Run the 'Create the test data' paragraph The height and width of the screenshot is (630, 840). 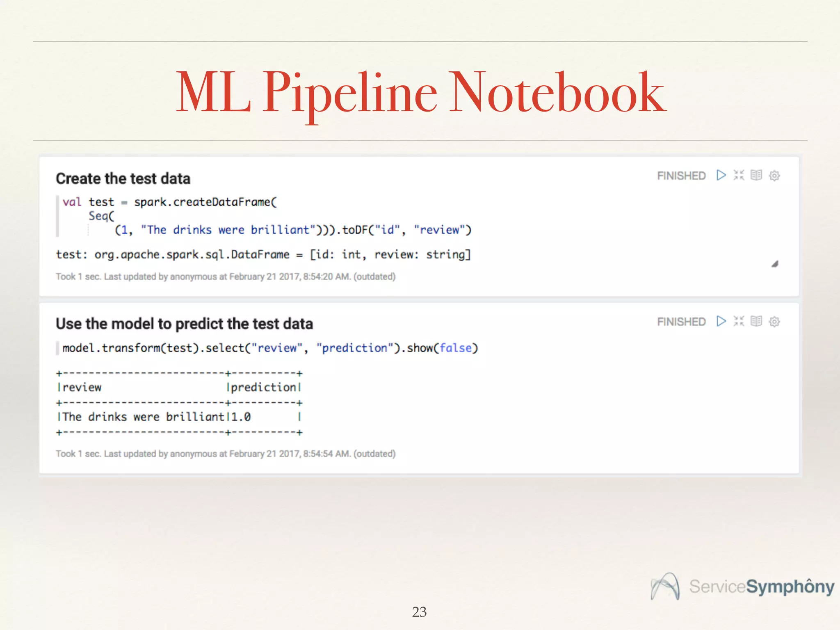(x=721, y=176)
